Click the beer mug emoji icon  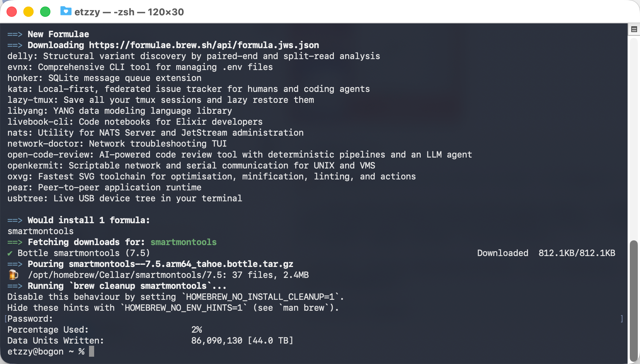pos(13,275)
